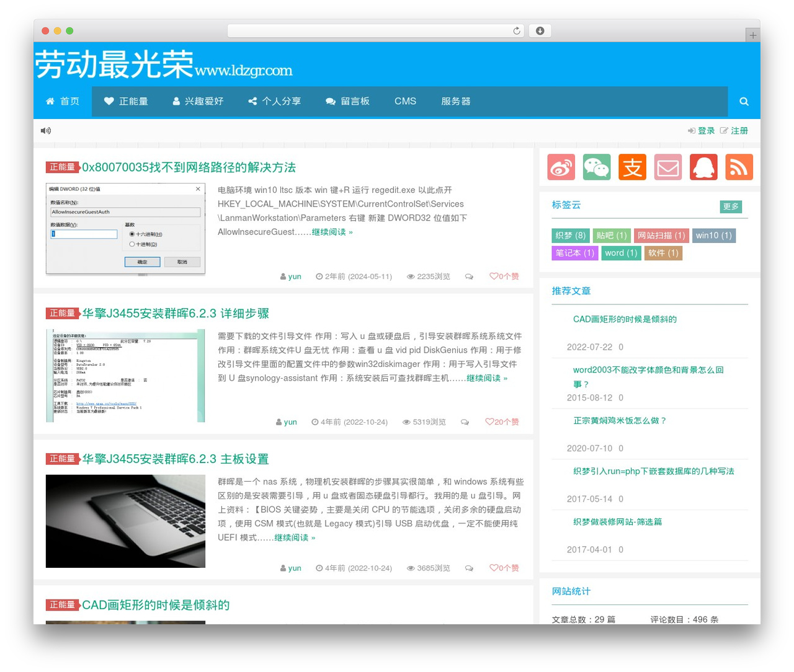Screen dimensions: 794x672
Task: Open main article title CAD画矩形的时候是倾斜的
Action: (156, 605)
